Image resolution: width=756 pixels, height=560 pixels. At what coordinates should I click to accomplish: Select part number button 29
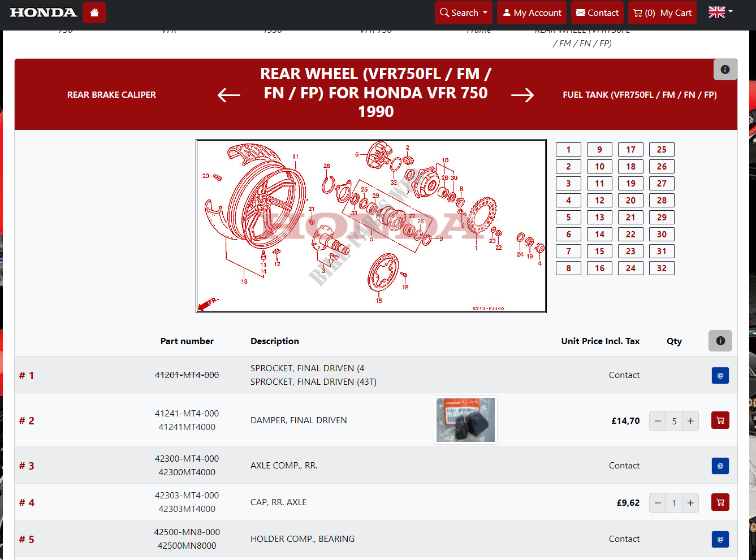click(x=662, y=218)
